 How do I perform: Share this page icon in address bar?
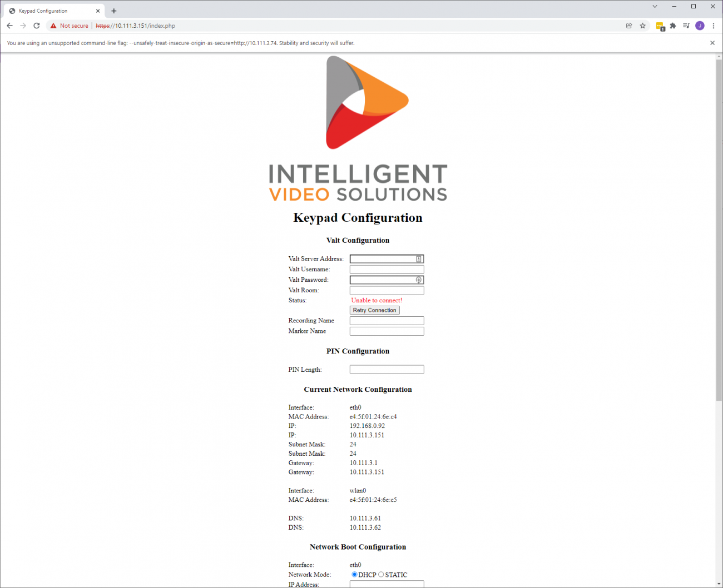click(x=629, y=26)
